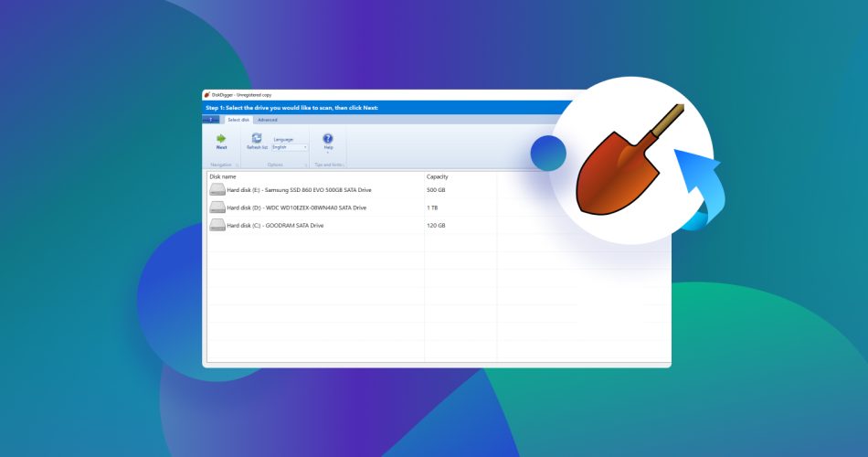Switch to the Advanced tab
The height and width of the screenshot is (457, 868).
click(268, 120)
